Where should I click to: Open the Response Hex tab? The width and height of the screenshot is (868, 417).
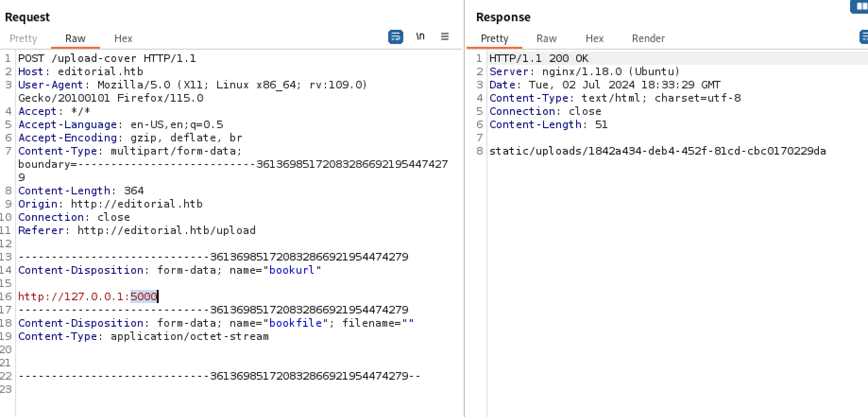595,38
